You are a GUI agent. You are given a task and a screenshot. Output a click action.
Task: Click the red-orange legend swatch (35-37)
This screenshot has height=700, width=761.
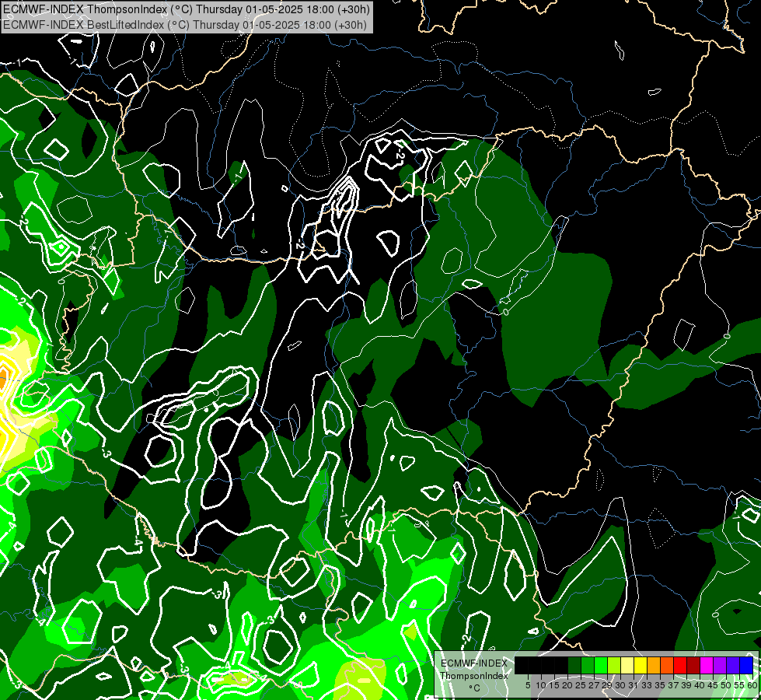tap(667, 665)
